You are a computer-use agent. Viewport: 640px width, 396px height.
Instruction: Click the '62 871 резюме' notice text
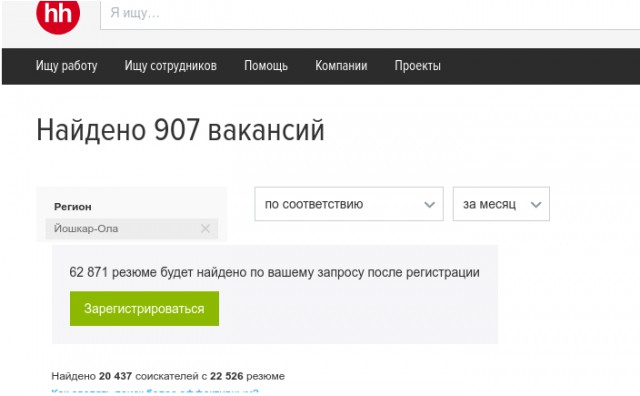[274, 272]
